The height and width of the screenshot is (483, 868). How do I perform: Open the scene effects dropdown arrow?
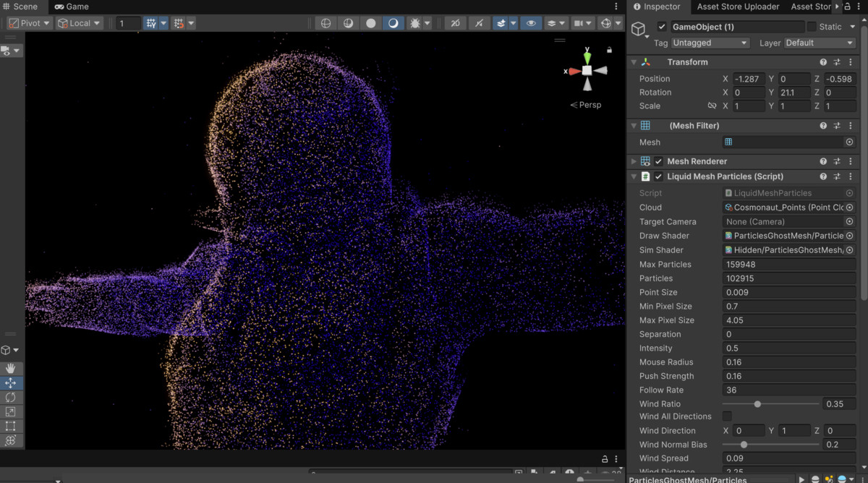click(514, 23)
